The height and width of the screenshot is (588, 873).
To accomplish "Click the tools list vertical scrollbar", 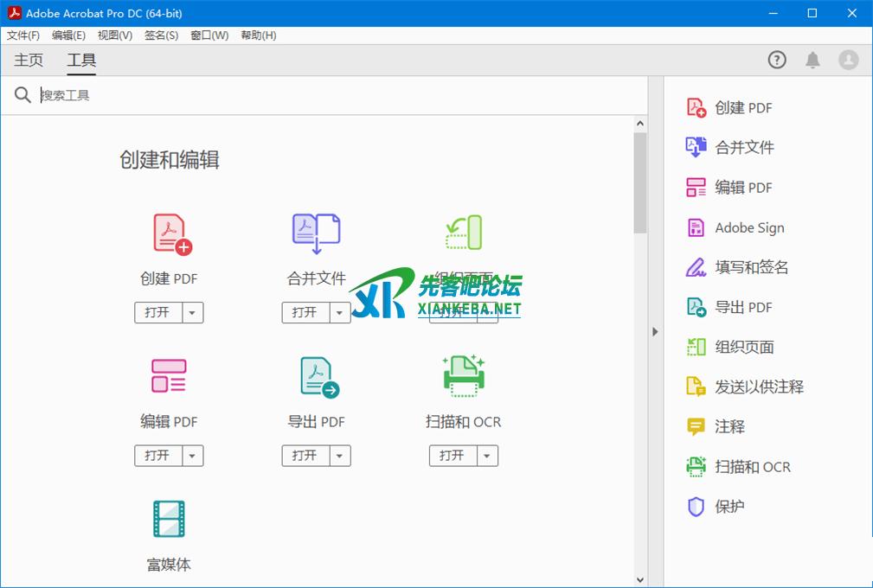I will 640,182.
